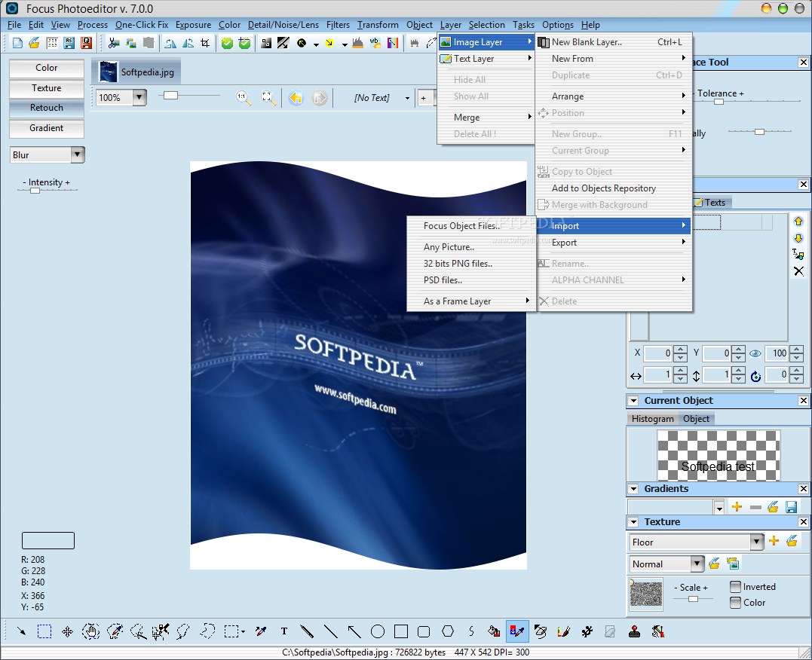Viewport: 812px width, 660px height.
Task: Open the [No Text] dropdown arrow
Action: [408, 98]
